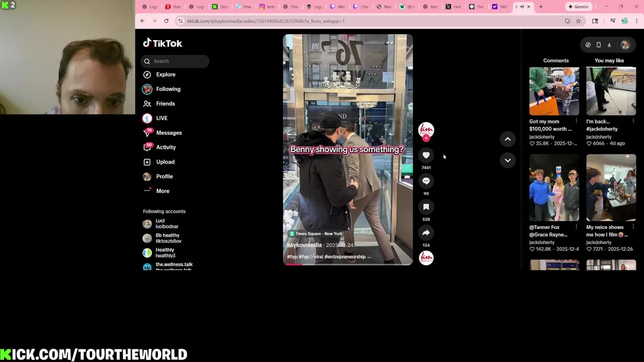Viewport: 644px width, 362px height.
Task: Click the browser Reload button
Action: pyautogui.click(x=166, y=21)
